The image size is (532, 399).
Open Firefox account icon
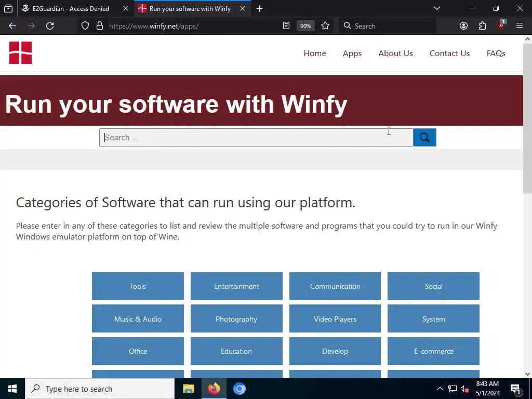pos(463,26)
